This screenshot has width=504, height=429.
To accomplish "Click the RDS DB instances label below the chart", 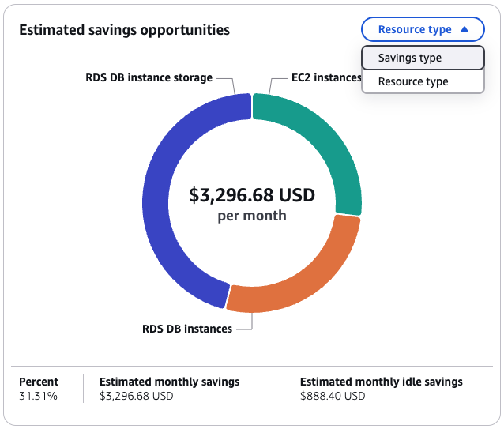I will [187, 329].
